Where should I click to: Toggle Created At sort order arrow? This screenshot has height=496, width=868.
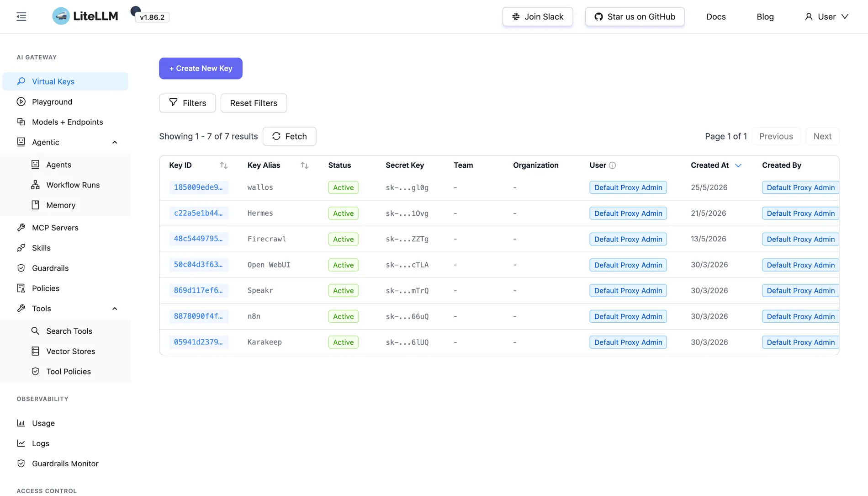[738, 165]
